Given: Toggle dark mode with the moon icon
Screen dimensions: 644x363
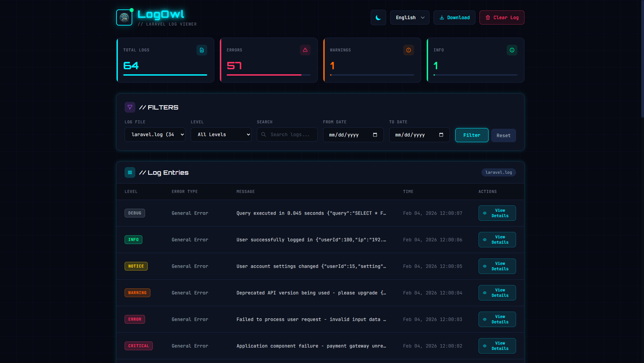Looking at the screenshot, I should coord(378,17).
